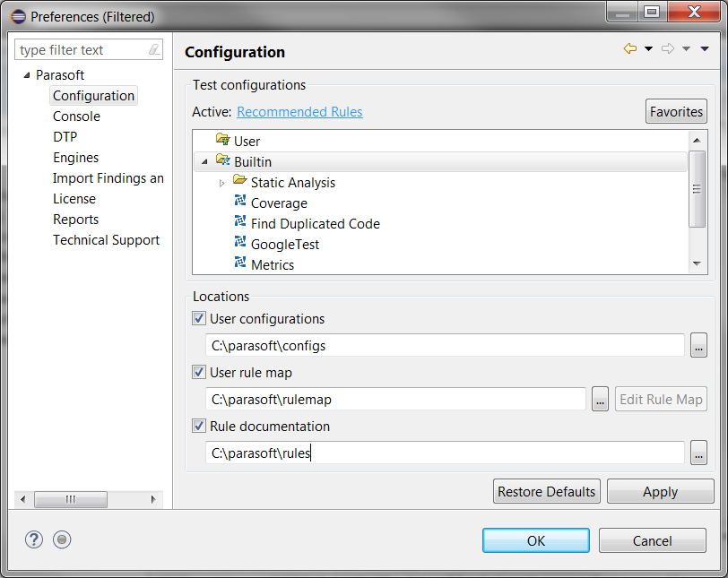Viewport: 728px width, 578px height.
Task: Open the Recommended Rules link
Action: (299, 112)
